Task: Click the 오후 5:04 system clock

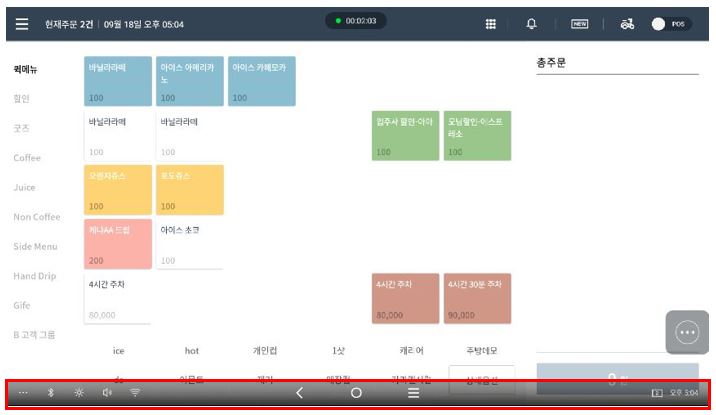Action: [x=684, y=393]
